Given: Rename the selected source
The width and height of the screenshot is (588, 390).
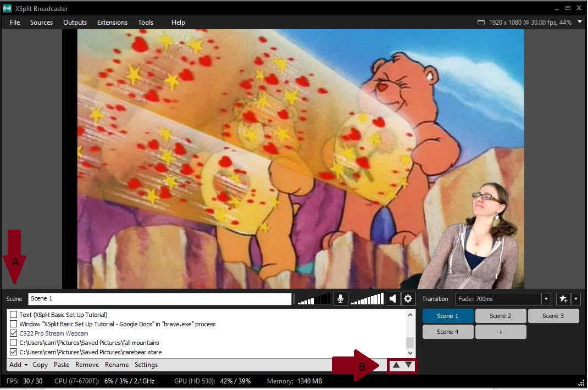Looking at the screenshot, I should tap(117, 365).
